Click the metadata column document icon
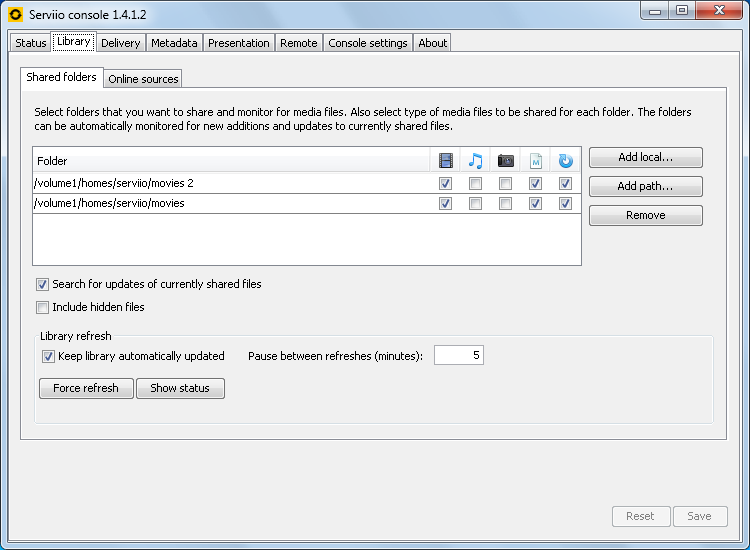Screen dimensions: 750x550 [536, 161]
